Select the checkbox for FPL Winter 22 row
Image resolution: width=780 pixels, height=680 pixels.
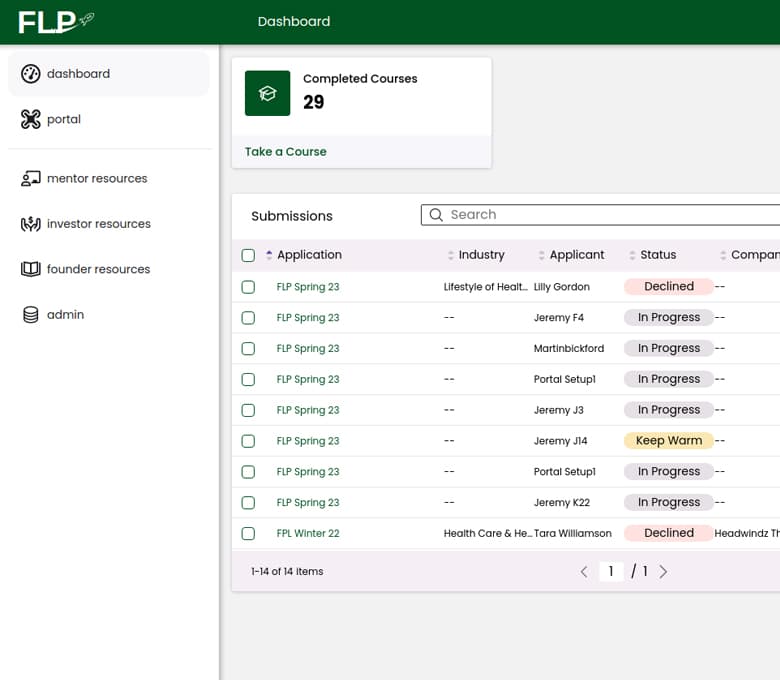pyautogui.click(x=248, y=534)
